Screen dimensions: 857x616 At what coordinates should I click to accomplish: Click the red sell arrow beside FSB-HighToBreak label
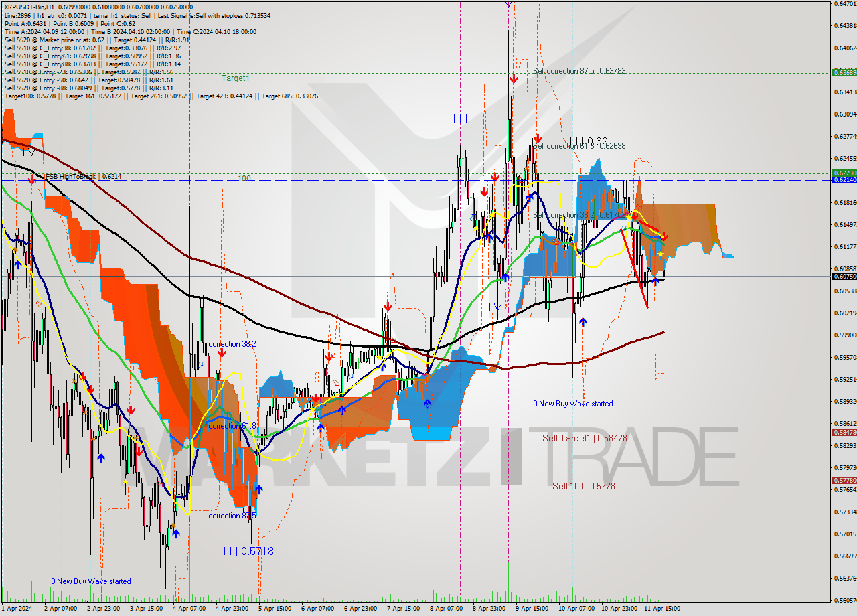[32, 179]
